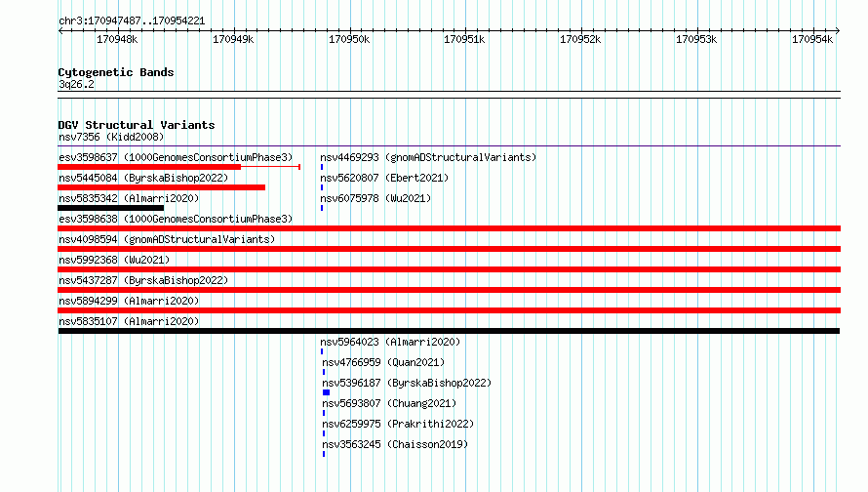Screen dimensions: 868x492
Task: Click the ruler's right arrow end
Action: [x=838, y=31]
